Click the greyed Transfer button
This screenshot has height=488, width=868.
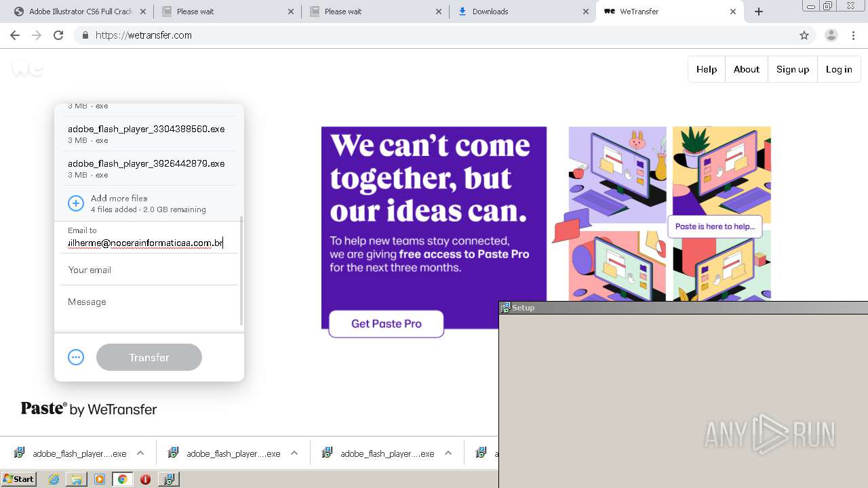click(x=149, y=357)
